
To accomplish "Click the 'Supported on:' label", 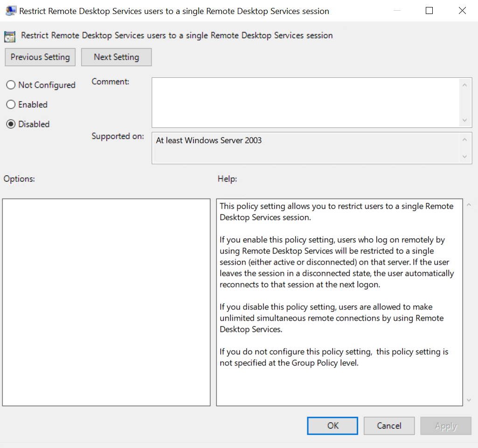I will click(118, 136).
